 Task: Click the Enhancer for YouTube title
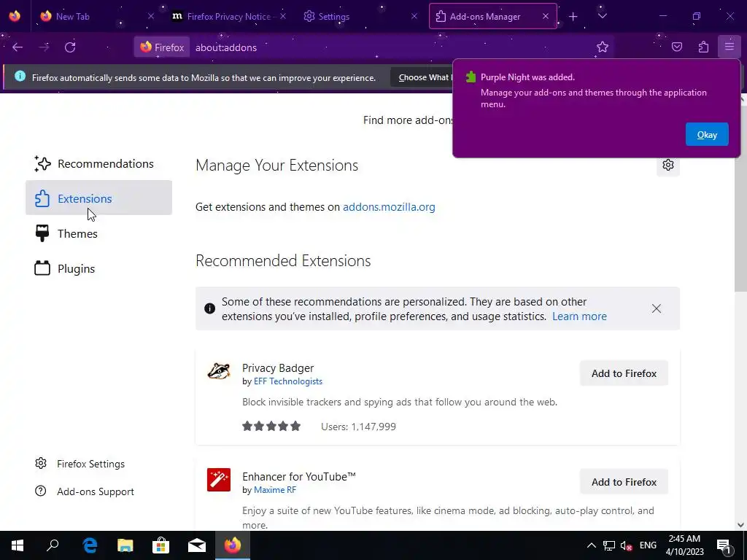click(298, 477)
